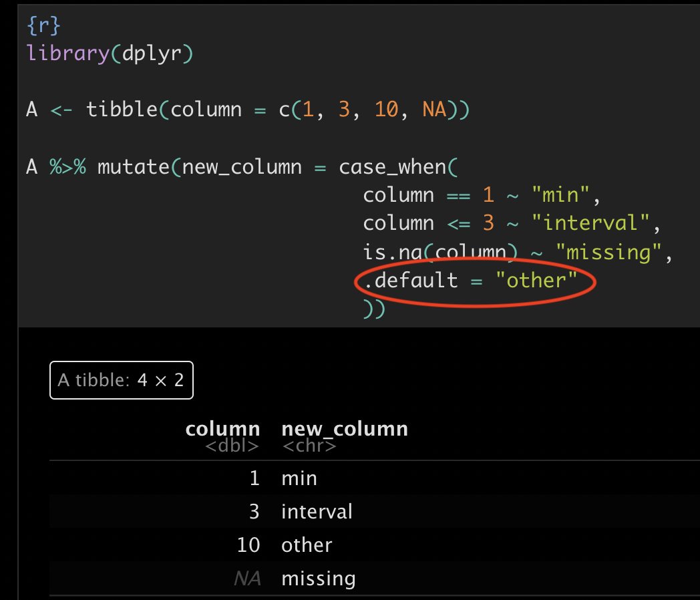The image size is (700, 600).
Task: Click the closing '))' brackets line
Action: click(x=374, y=309)
